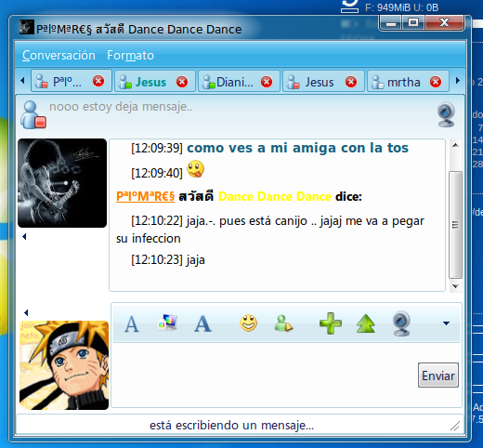Show previous tabs with left arrow
This screenshot has width=483, height=448.
[x=22, y=81]
